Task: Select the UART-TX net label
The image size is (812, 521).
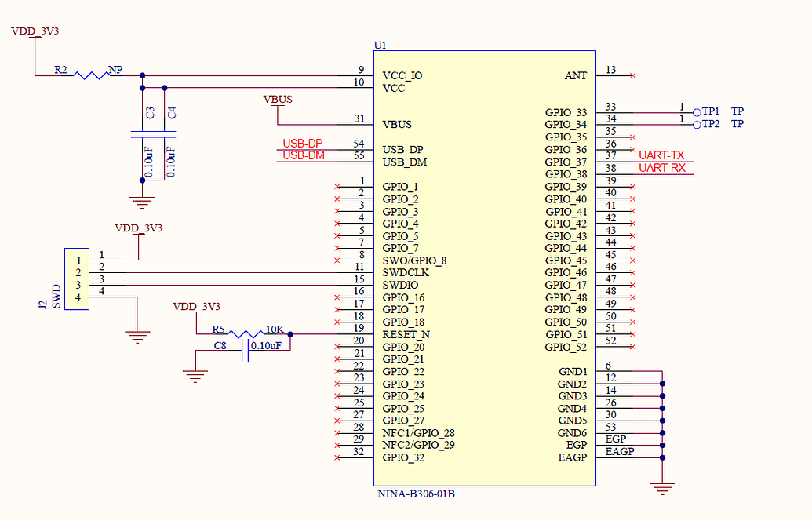Action: pyautogui.click(x=661, y=155)
